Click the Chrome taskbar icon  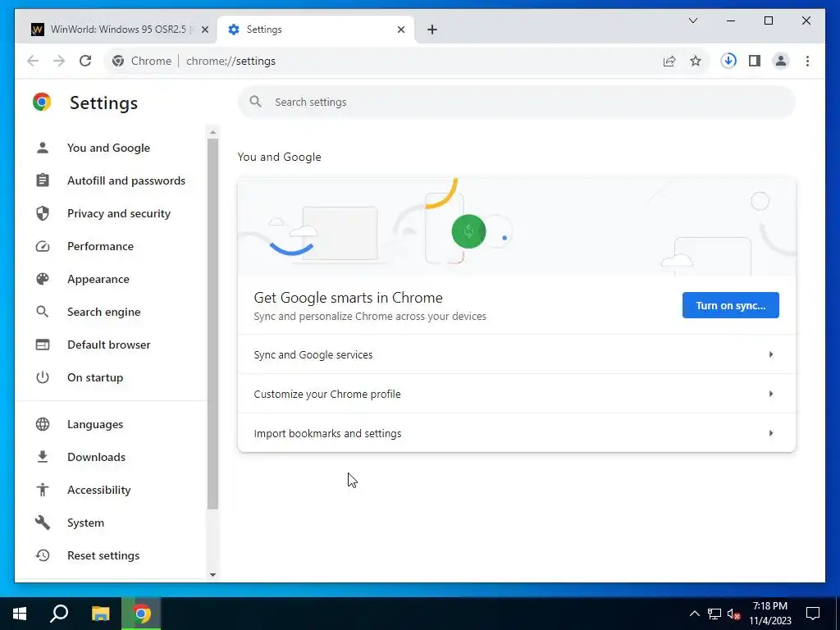141,614
